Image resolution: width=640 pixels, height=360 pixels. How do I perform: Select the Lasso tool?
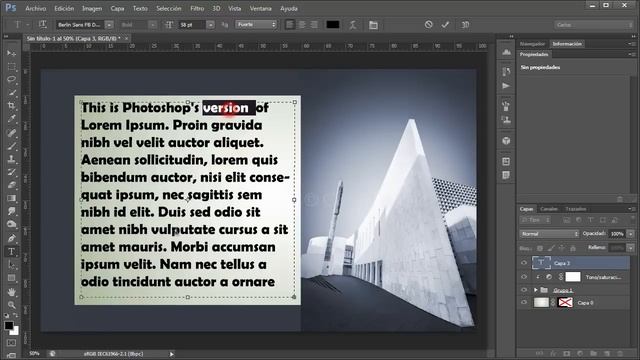11,80
